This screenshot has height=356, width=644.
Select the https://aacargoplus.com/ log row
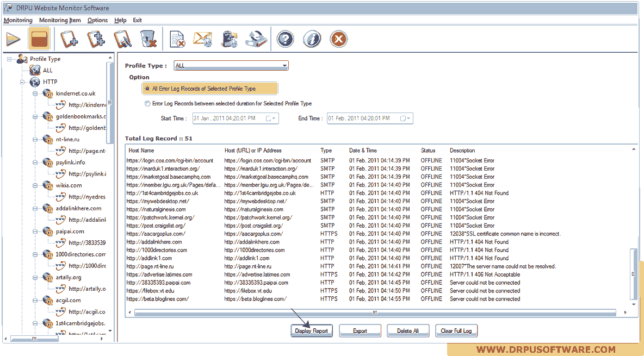pyautogui.click(x=343, y=234)
